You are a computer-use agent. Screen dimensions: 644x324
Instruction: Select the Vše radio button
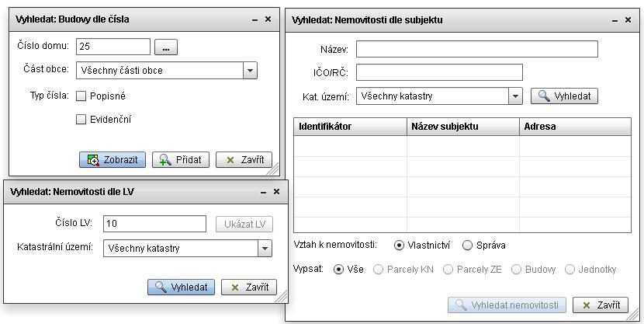click(x=338, y=270)
